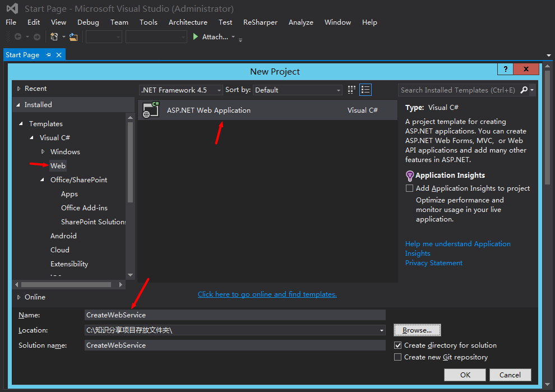Toggle Add Application Insights to project checkbox

tap(410, 188)
